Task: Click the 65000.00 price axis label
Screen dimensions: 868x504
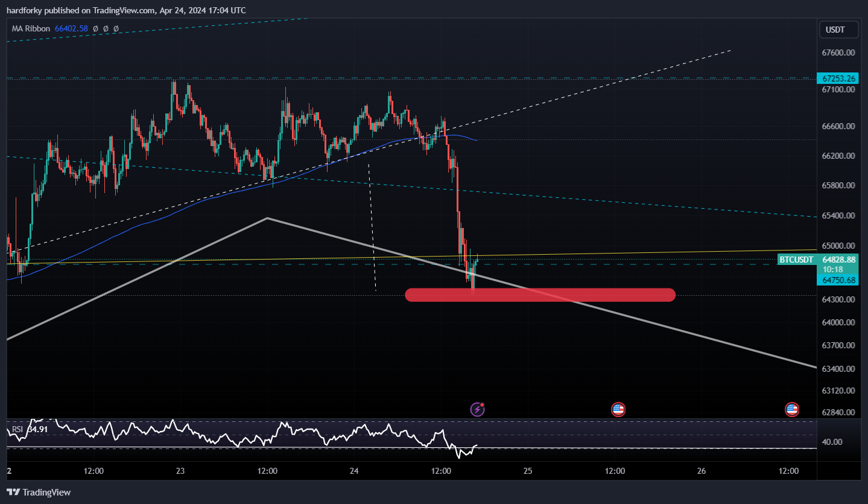Action: click(x=839, y=246)
